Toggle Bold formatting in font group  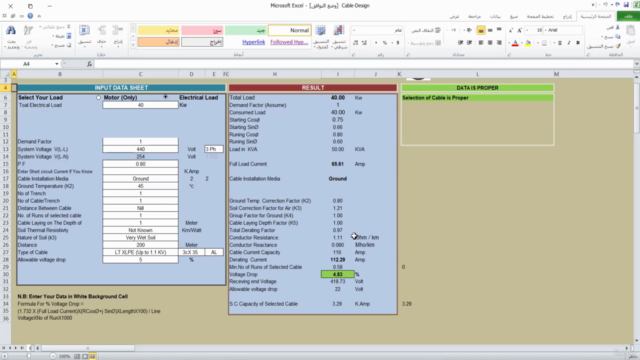(x=578, y=43)
